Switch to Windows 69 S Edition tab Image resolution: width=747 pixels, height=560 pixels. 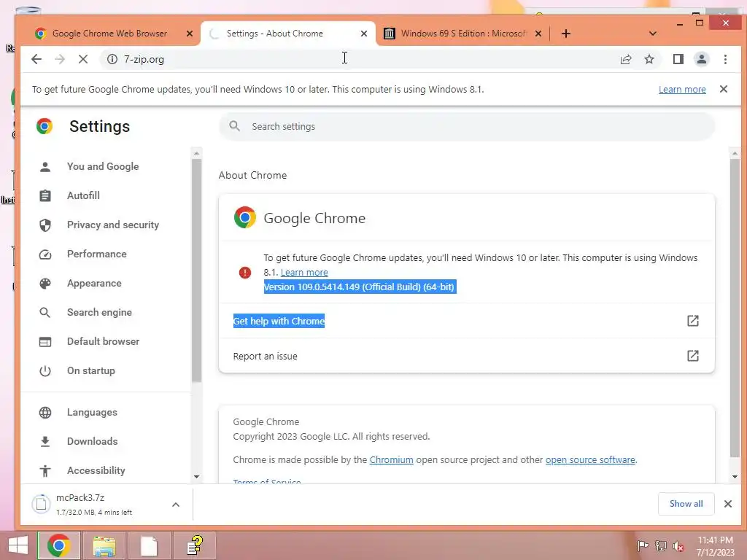point(462,34)
